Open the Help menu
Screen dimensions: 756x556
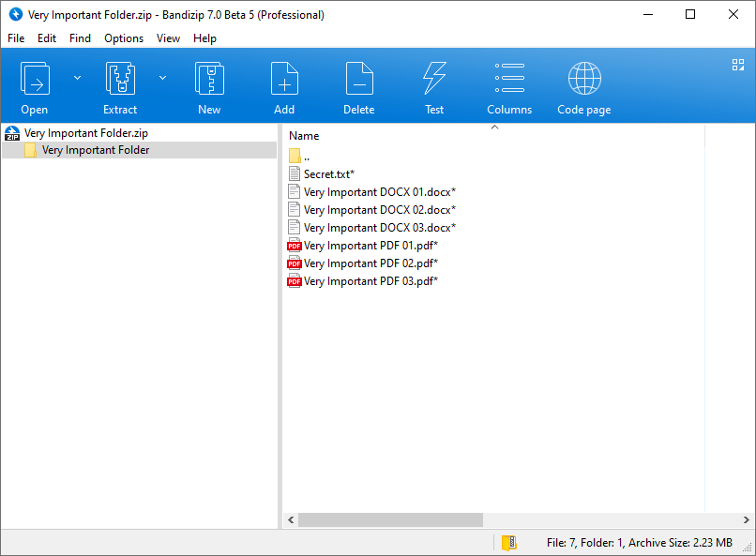204,38
